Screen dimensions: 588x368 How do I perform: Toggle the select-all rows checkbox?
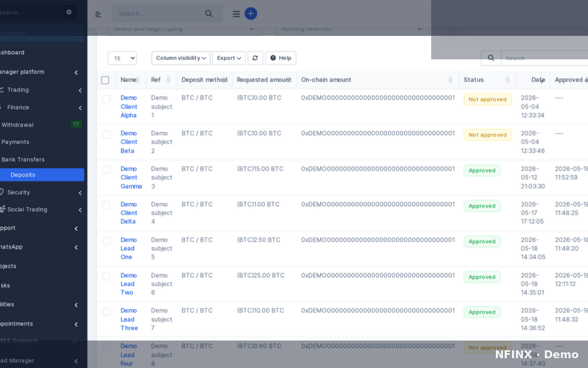[x=105, y=80]
